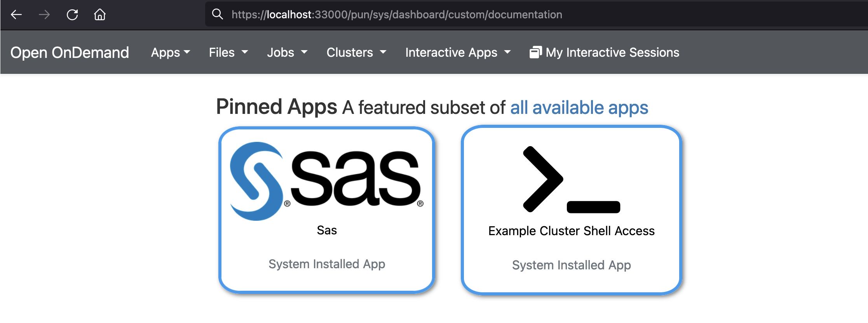This screenshot has width=868, height=323.
Task: Expand the Jobs dropdown menu
Action: click(x=287, y=52)
